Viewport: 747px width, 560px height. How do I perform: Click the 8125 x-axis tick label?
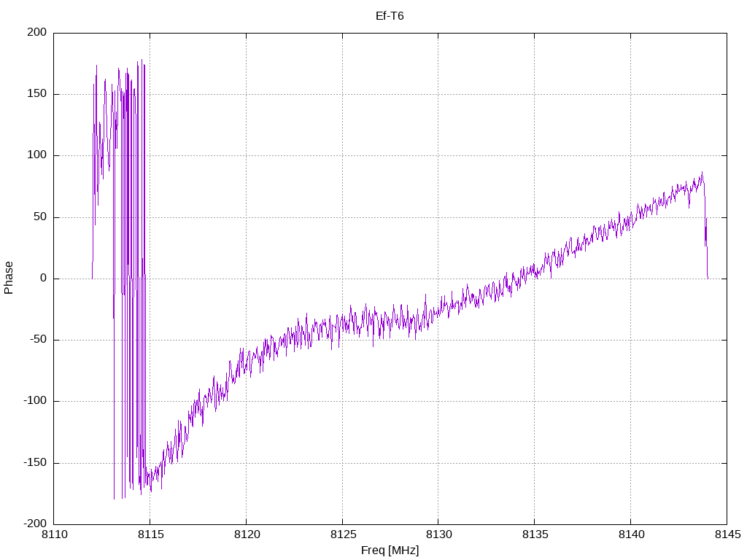(343, 534)
